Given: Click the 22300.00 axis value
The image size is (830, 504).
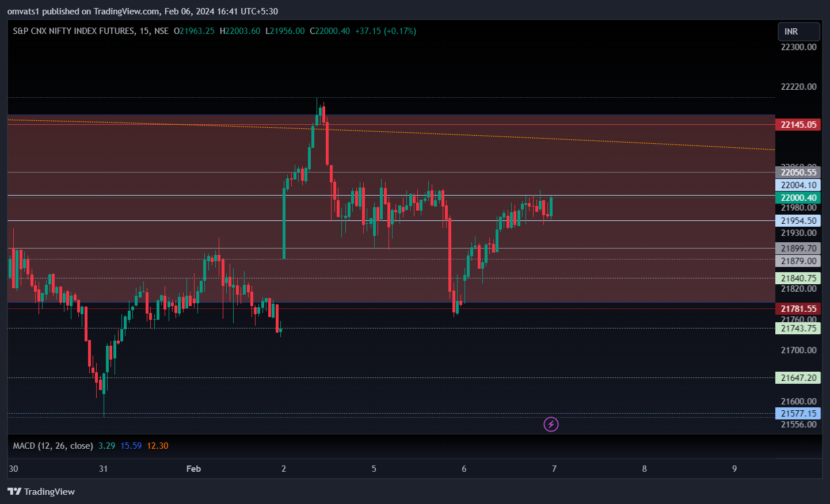Looking at the screenshot, I should coord(798,47).
